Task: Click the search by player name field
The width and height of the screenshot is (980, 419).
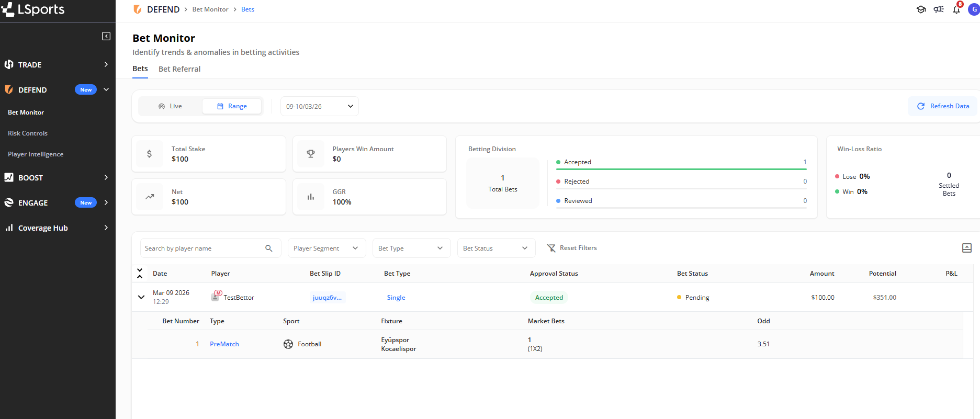Action: tap(201, 248)
